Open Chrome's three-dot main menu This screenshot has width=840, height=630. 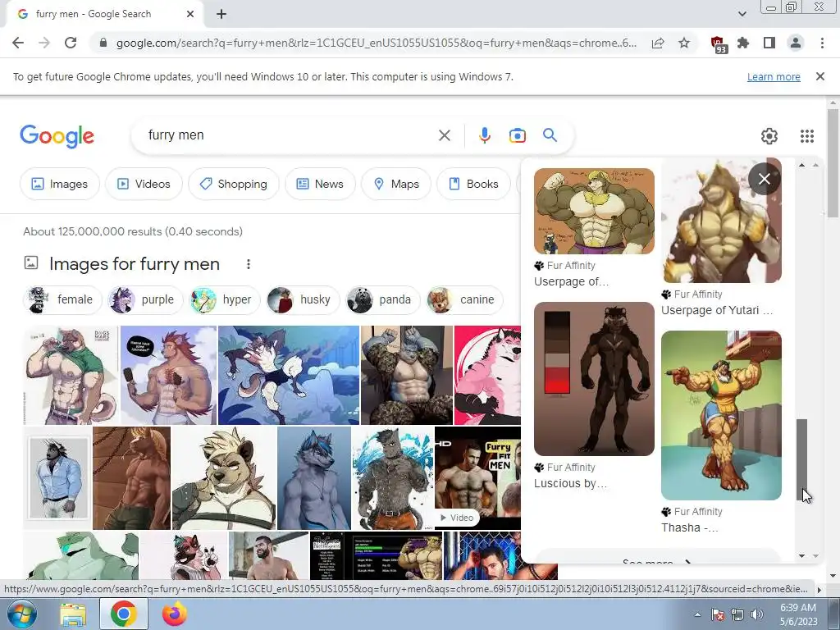(x=822, y=43)
